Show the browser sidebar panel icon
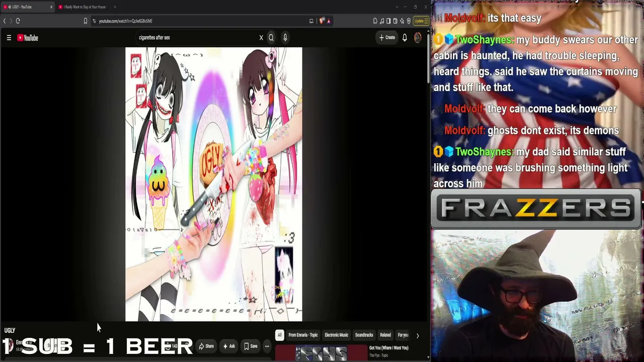The image size is (644, 362). click(388, 21)
